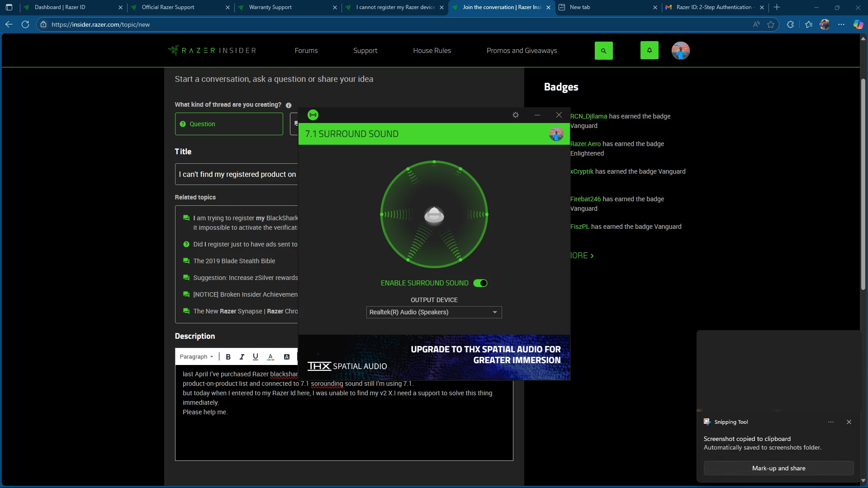
Task: Open the Output Device dropdown
Action: (x=434, y=312)
